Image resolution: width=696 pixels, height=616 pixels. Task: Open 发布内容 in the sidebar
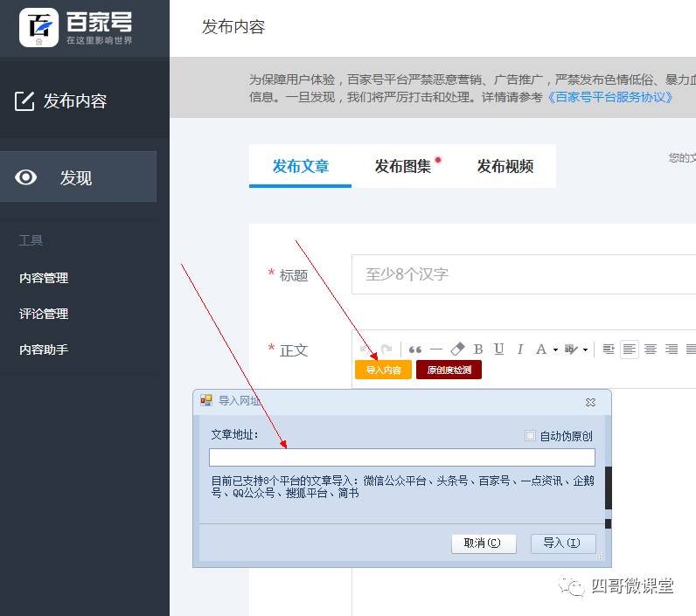[x=74, y=101]
